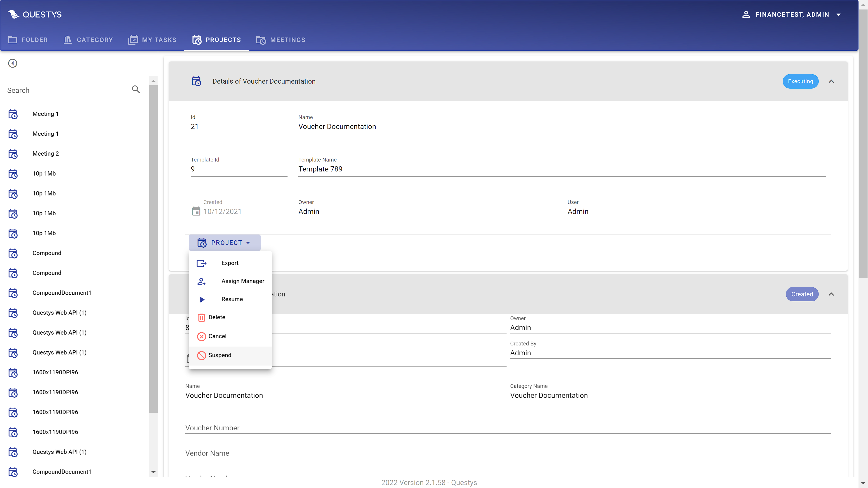Click the Vendor Name input field
868x488 pixels.
(x=508, y=453)
